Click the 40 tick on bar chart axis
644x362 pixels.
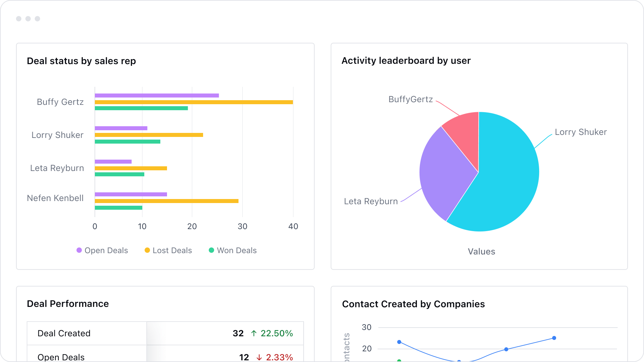pos(293,226)
